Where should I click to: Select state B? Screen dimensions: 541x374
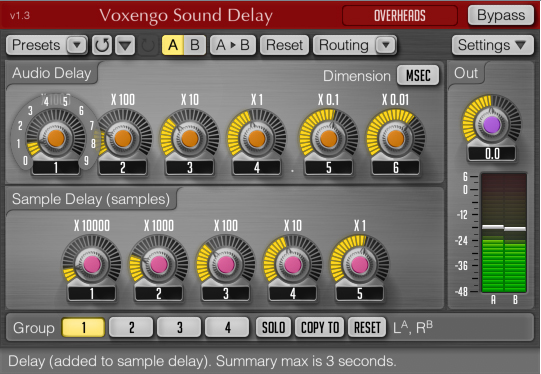(195, 45)
